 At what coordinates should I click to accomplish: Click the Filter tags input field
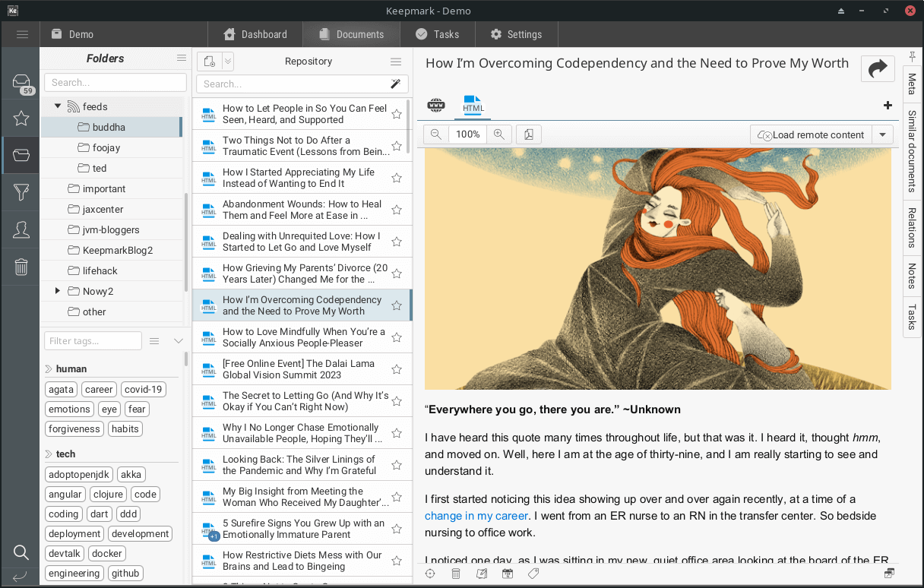(93, 341)
